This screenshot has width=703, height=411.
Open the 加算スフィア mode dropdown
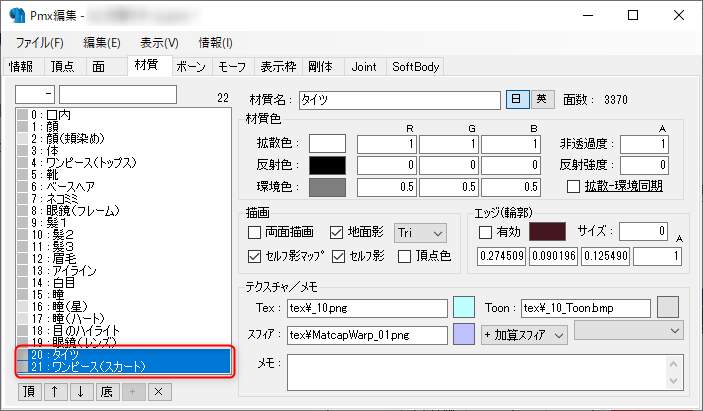pos(524,335)
